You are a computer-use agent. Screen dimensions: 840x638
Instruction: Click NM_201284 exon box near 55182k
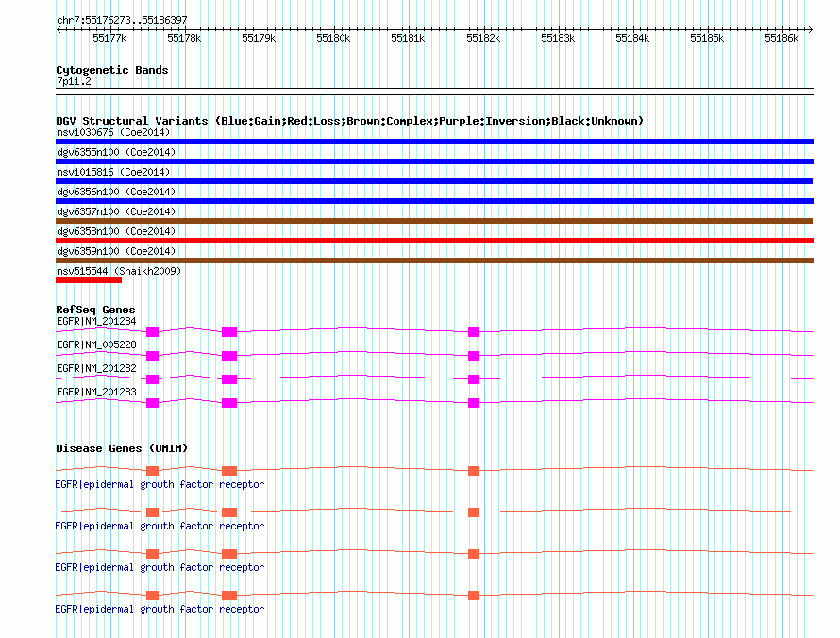tap(474, 332)
